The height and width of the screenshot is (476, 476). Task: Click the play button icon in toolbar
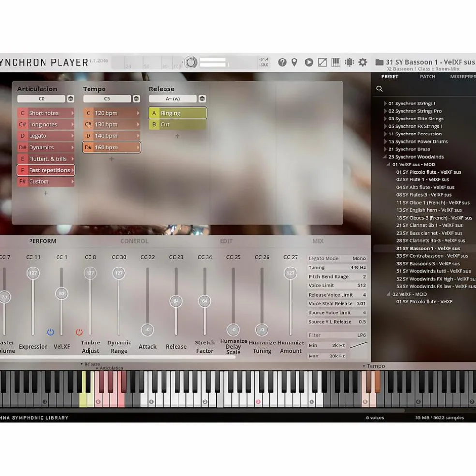[309, 62]
